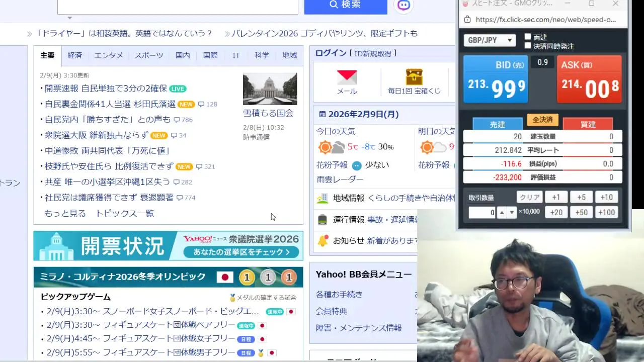Click the ASK buy price button
This screenshot has width=644, height=362.
coord(589,79)
